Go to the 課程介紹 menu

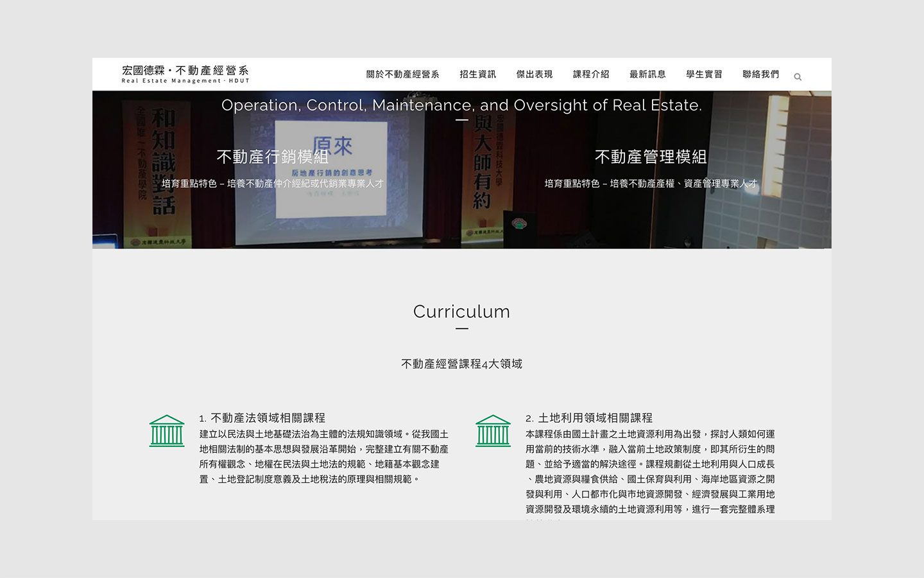click(x=590, y=74)
